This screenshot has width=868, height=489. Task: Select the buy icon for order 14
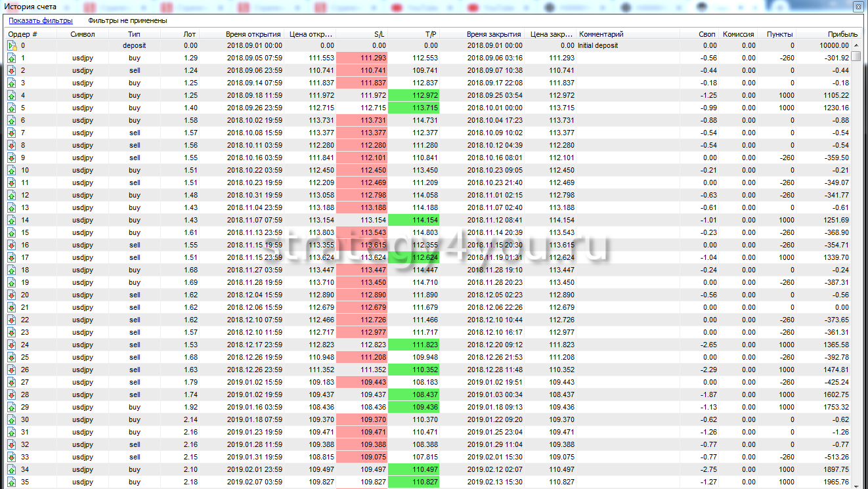[x=12, y=221]
